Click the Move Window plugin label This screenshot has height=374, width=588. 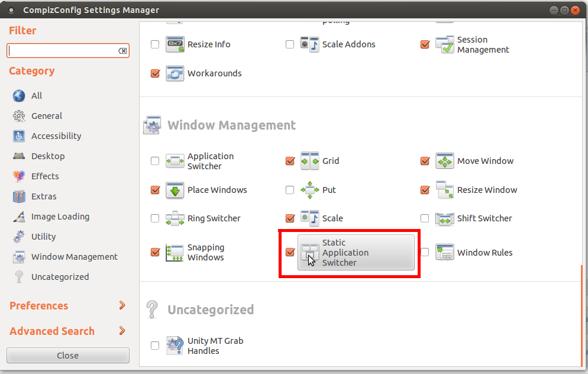(x=485, y=161)
